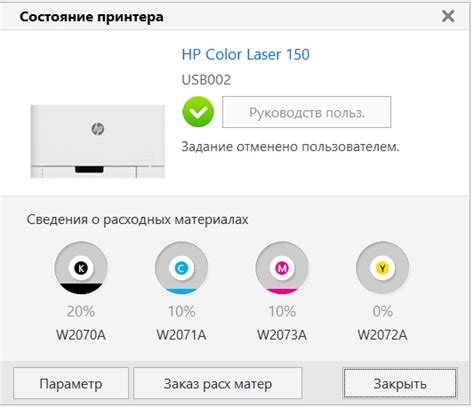This screenshot has width=474, height=408.
Task: Click the Сведения о расходных материалах heading
Action: tap(137, 220)
